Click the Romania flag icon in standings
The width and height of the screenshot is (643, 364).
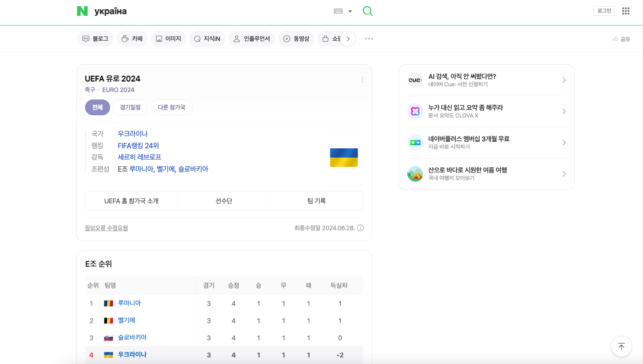point(108,303)
